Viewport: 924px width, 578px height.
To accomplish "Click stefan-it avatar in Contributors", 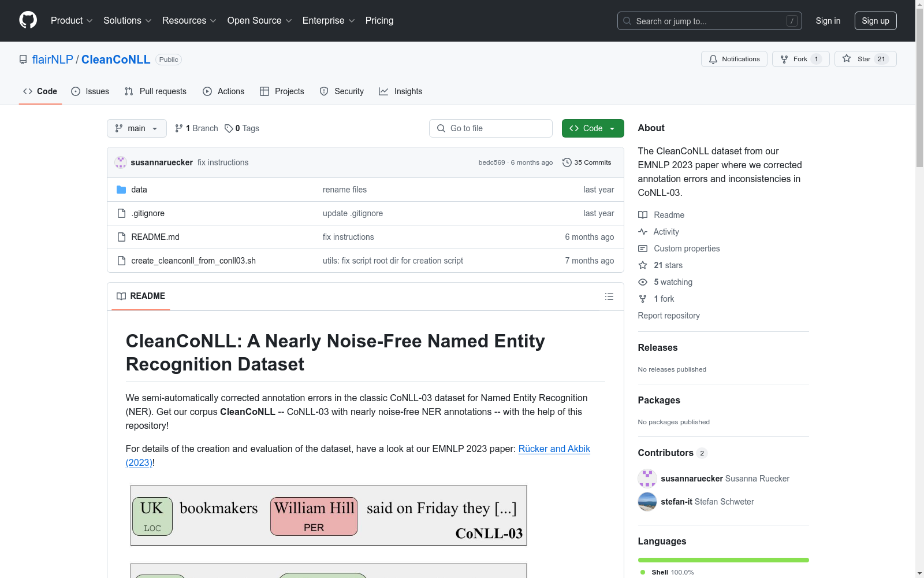I will point(647,502).
